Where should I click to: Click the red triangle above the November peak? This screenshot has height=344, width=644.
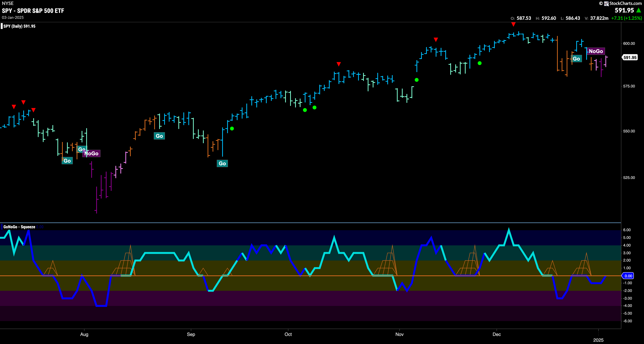(x=436, y=40)
